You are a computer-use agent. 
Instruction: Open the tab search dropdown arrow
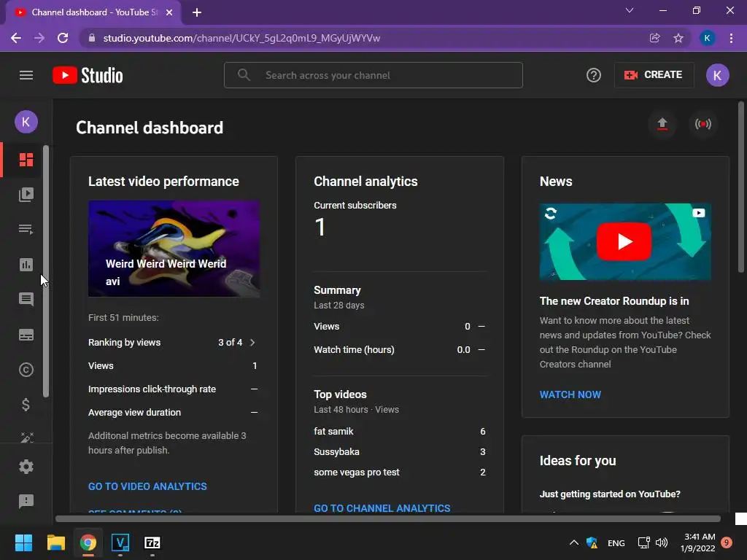[630, 10]
